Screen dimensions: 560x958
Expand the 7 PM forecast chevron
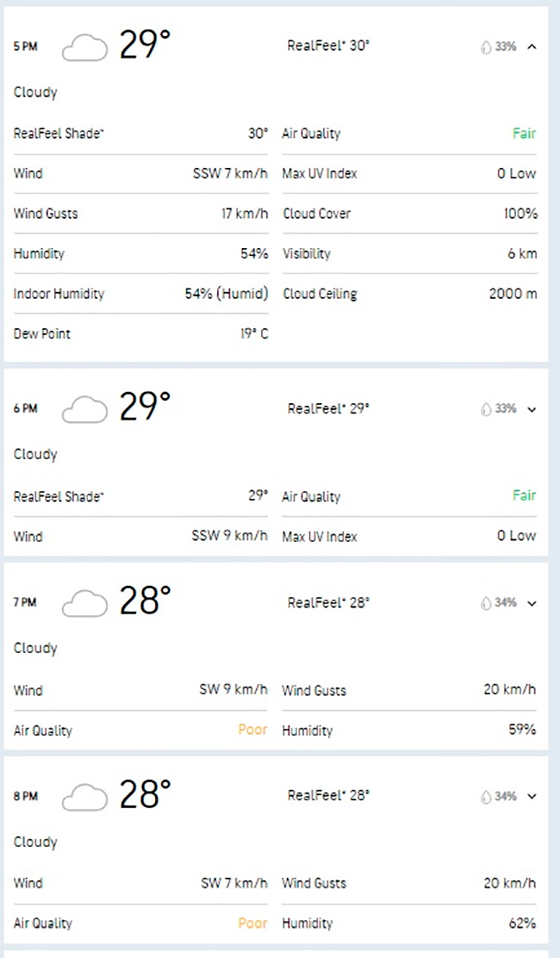(x=532, y=604)
